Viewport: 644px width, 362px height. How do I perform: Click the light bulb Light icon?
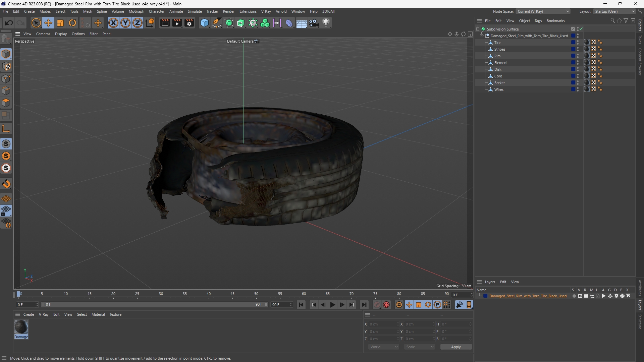coord(326,23)
